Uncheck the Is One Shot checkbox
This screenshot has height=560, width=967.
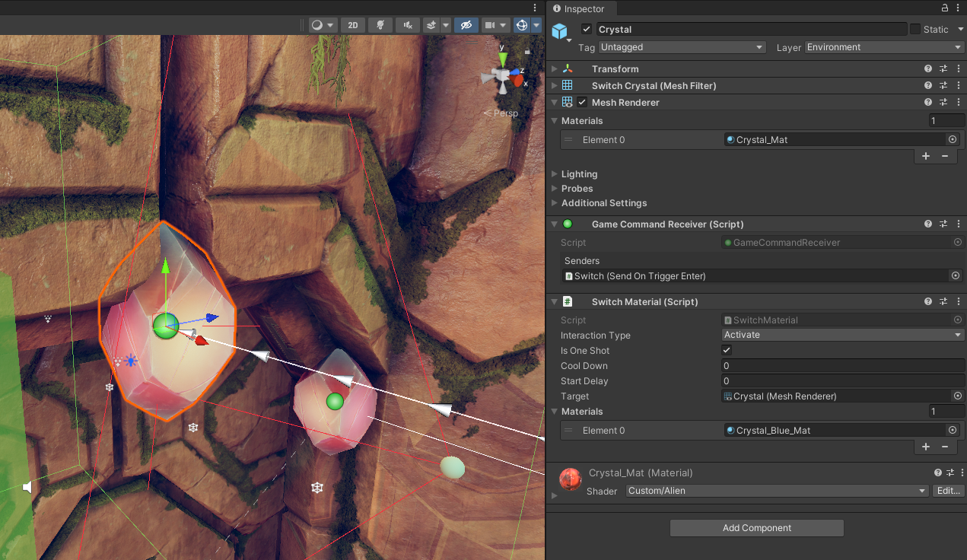click(727, 351)
